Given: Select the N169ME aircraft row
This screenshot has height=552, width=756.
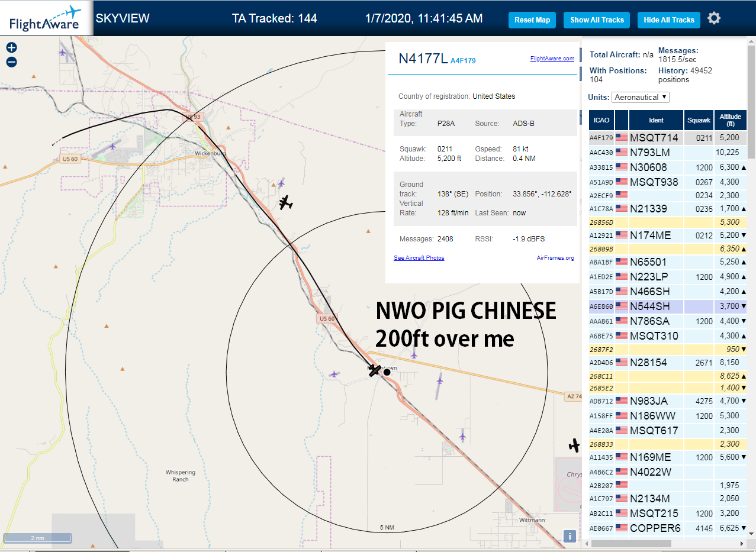Looking at the screenshot, I should pyautogui.click(x=668, y=457).
